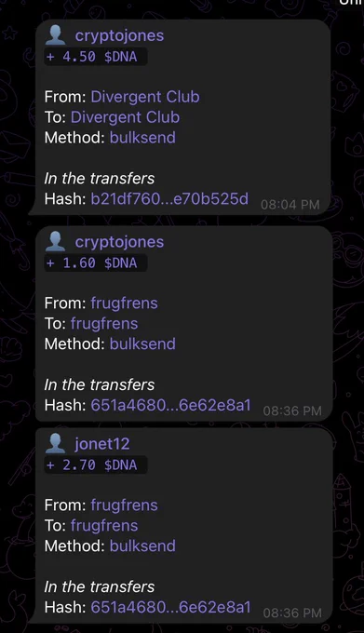The image size is (364, 633).
Task: Click the 08:36 PM timestamp of jonet12 message
Action: [292, 613]
